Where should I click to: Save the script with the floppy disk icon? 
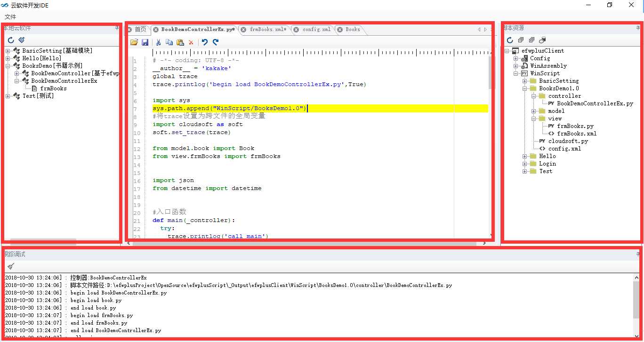click(145, 42)
